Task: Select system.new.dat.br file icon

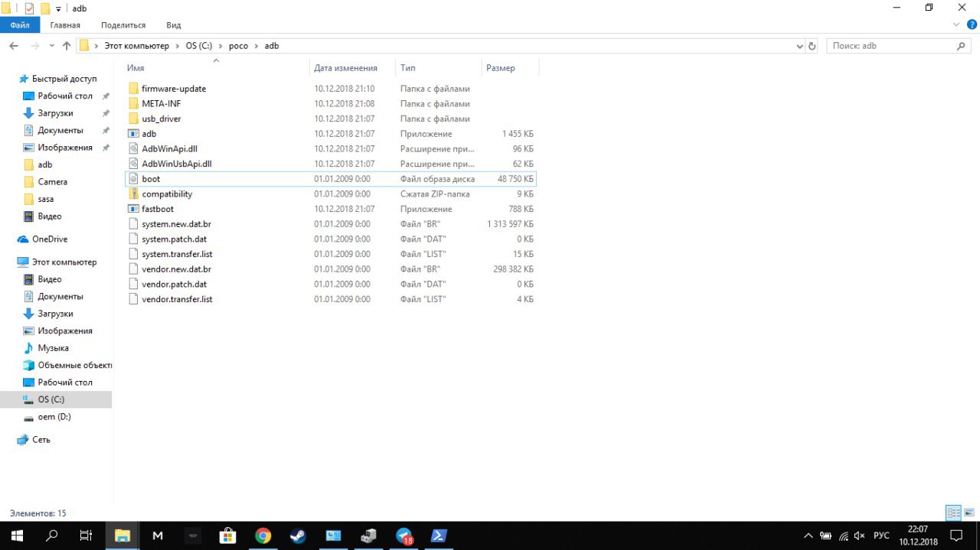Action: tap(133, 224)
